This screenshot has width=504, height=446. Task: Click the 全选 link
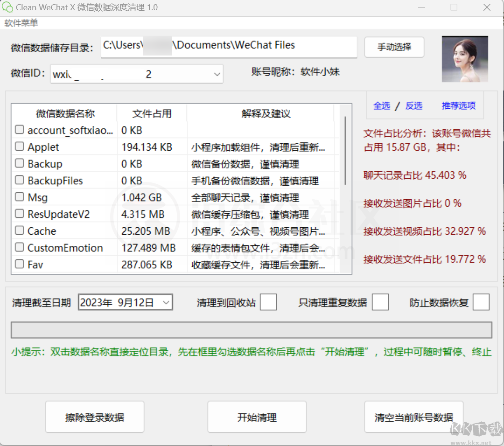point(382,106)
